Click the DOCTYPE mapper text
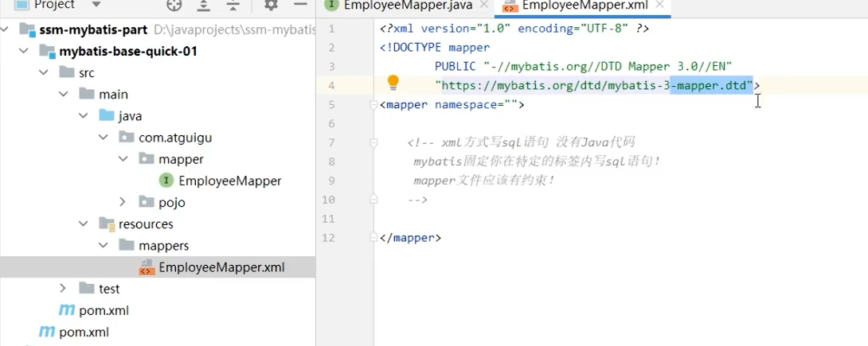This screenshot has width=868, height=346. pyautogui.click(x=435, y=48)
